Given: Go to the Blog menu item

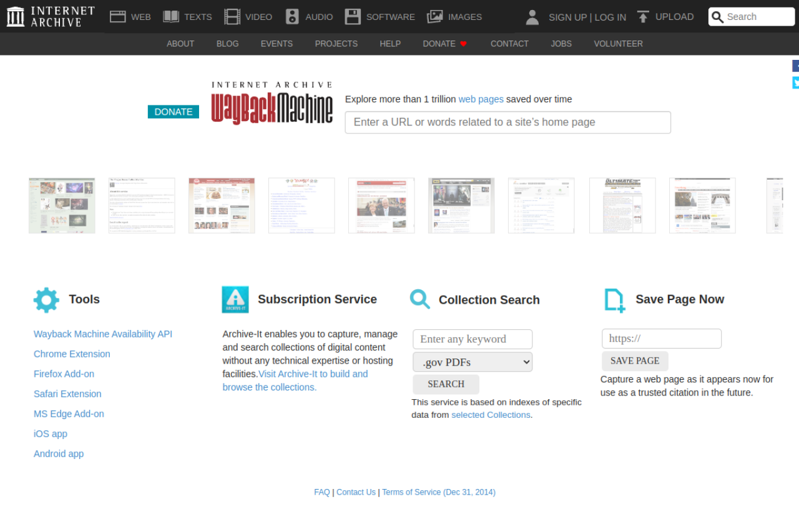Looking at the screenshot, I should coord(228,44).
